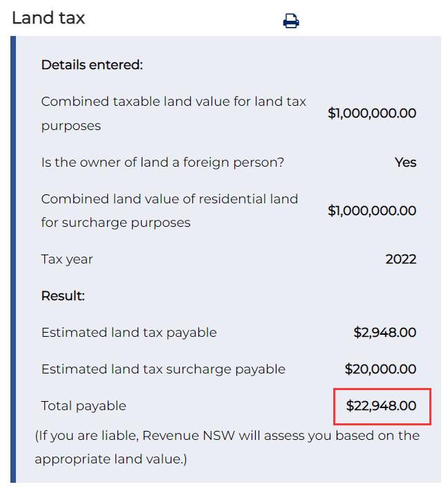Click the Land tax heading
Screen dimensions: 448x489
tap(48, 18)
